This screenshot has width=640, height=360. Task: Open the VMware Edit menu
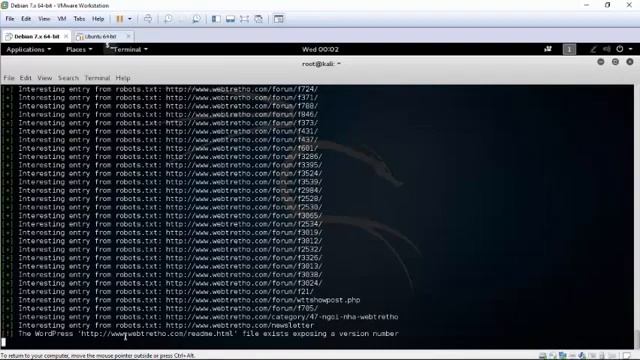[26, 19]
